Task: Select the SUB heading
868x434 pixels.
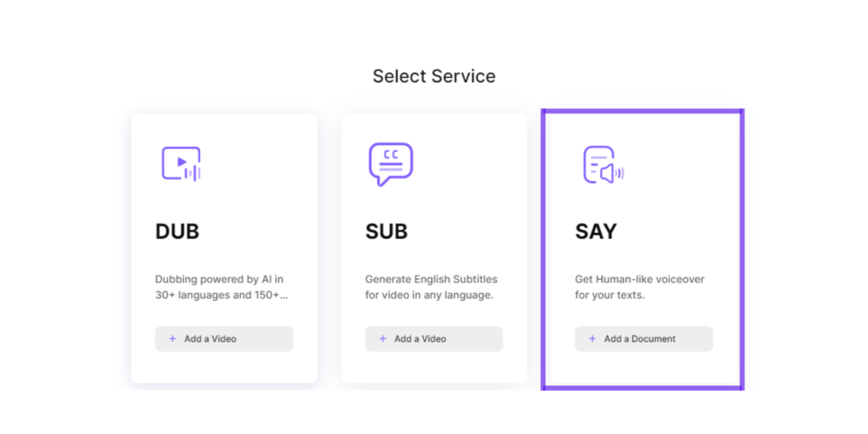Action: tap(387, 231)
